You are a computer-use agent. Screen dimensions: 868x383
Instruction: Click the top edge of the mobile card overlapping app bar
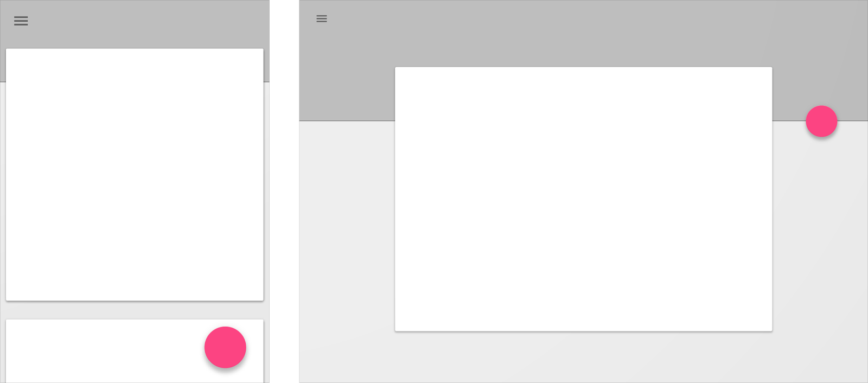(x=135, y=50)
